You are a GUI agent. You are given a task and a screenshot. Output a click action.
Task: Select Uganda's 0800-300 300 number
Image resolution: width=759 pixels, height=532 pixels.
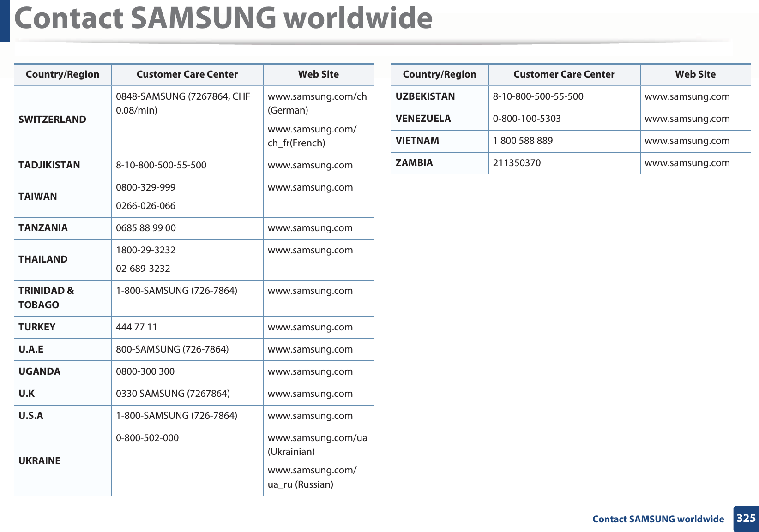point(145,371)
